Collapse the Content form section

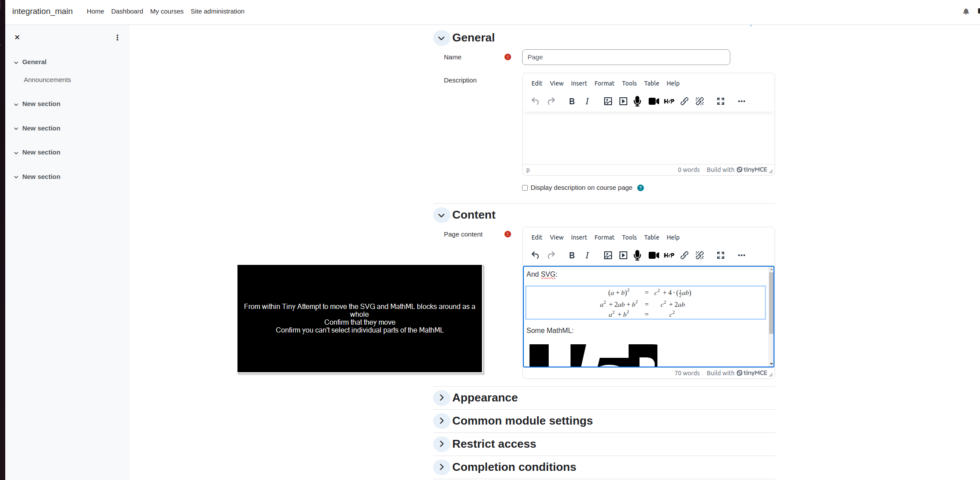point(441,215)
